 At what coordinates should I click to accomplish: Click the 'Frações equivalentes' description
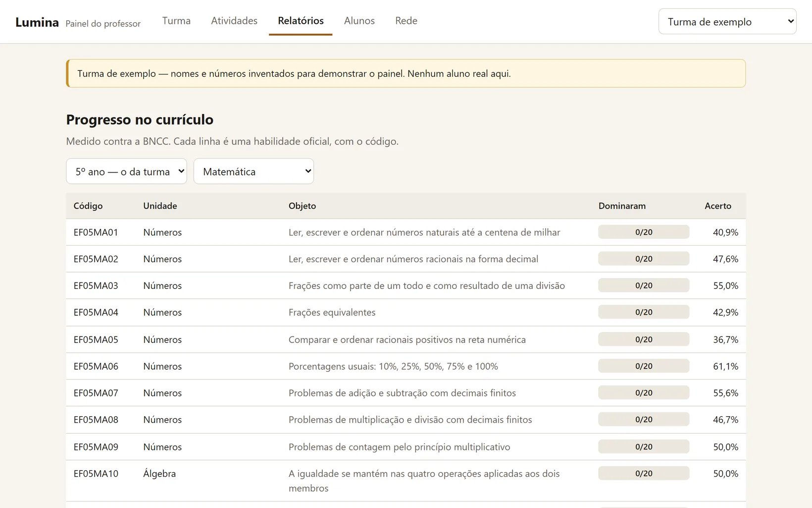332,313
